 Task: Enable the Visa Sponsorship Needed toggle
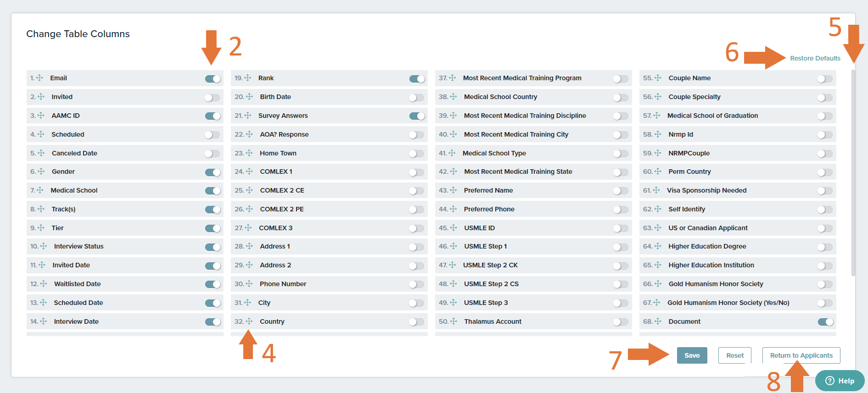click(x=825, y=191)
